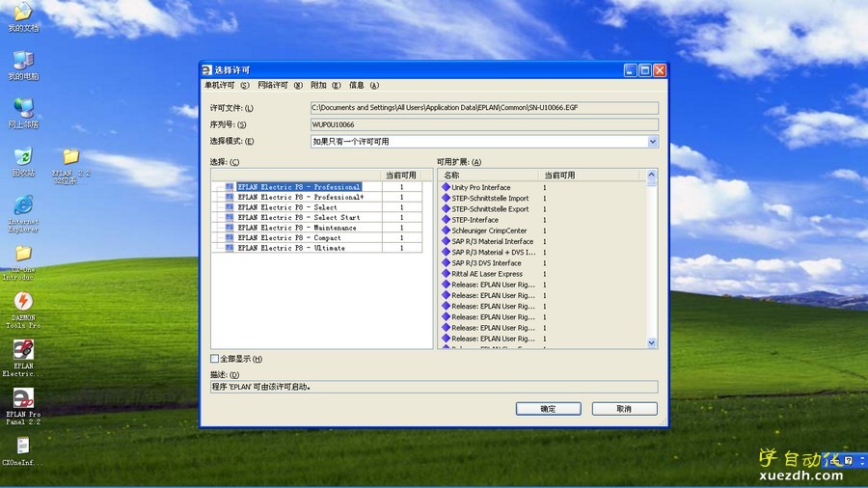This screenshot has width=868, height=488.
Task: Click the extensions list scrollbar thumb
Action: click(x=652, y=183)
